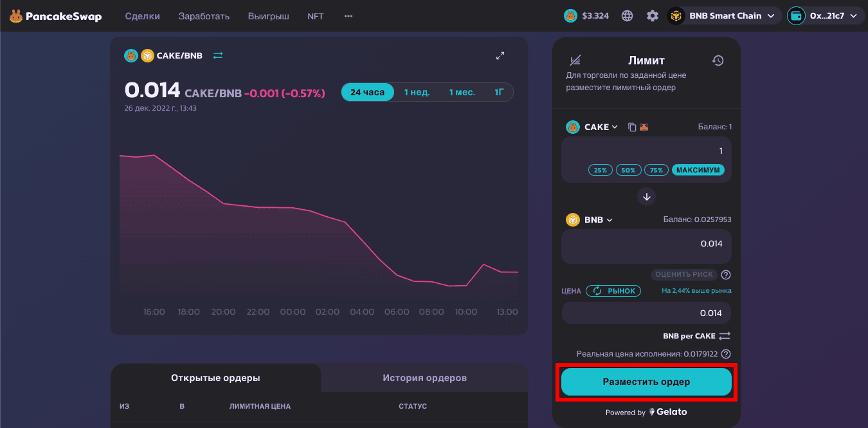The height and width of the screenshot is (428, 868).
Task: Click the limit price input field
Action: click(647, 313)
